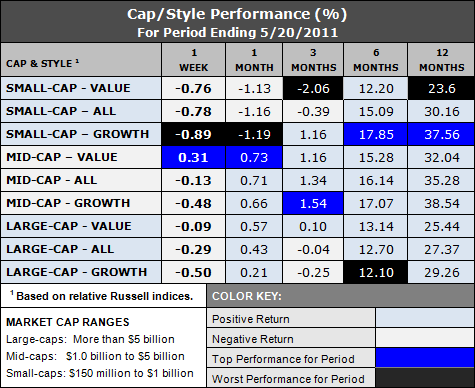This screenshot has width=475, height=388.
Task: Select blue cell with value 37.56
Action: click(441, 134)
